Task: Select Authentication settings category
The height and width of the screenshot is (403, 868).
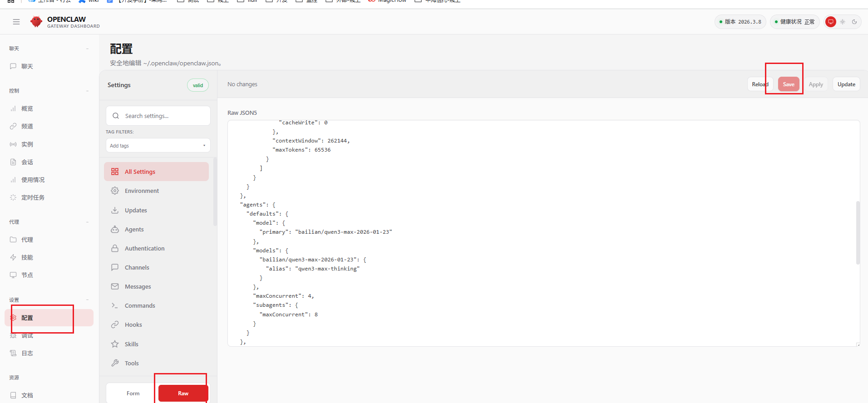Action: coord(156,248)
